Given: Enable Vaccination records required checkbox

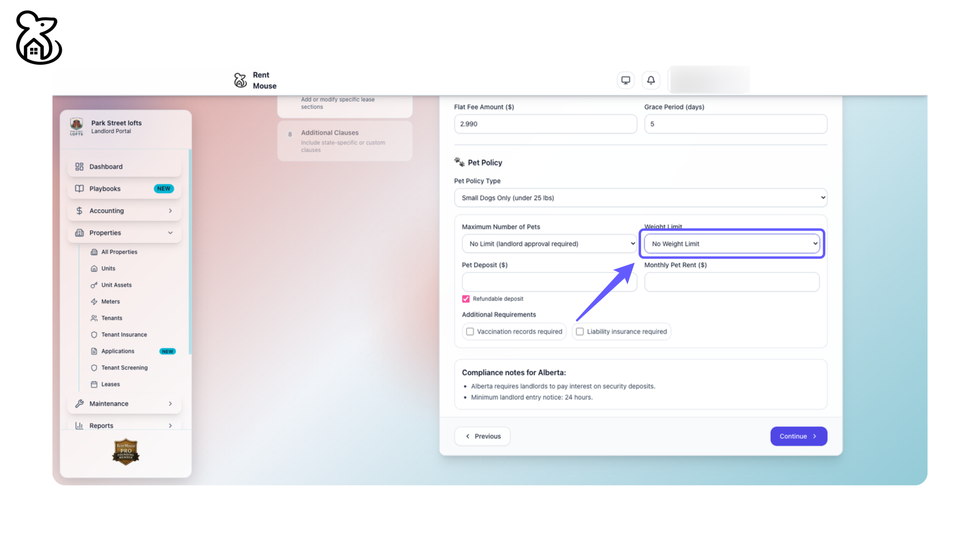Looking at the screenshot, I should click(x=470, y=332).
